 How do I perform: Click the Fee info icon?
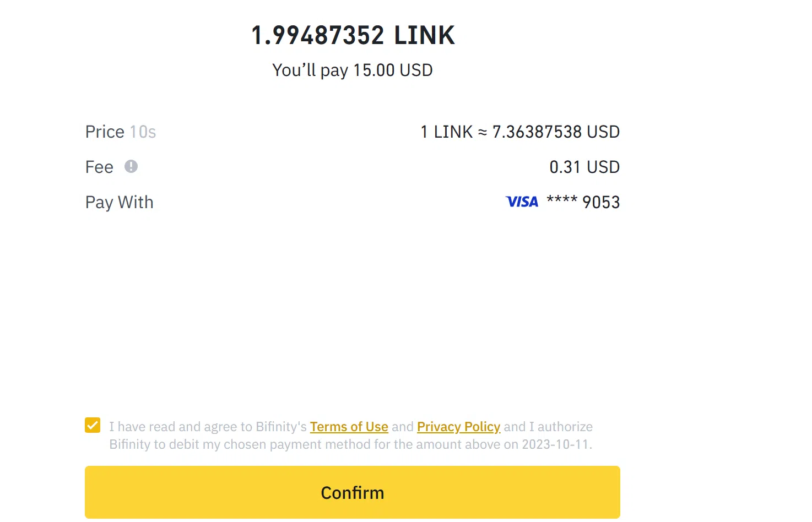pos(131,166)
